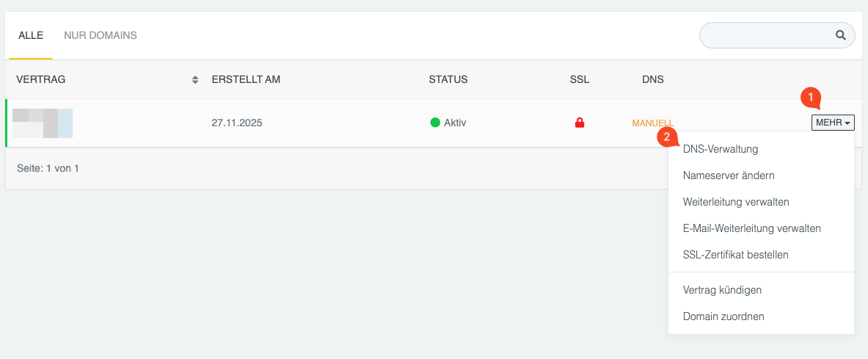Click the green Aktiv status dot
Image resolution: width=868 pixels, height=359 pixels.
click(x=435, y=123)
